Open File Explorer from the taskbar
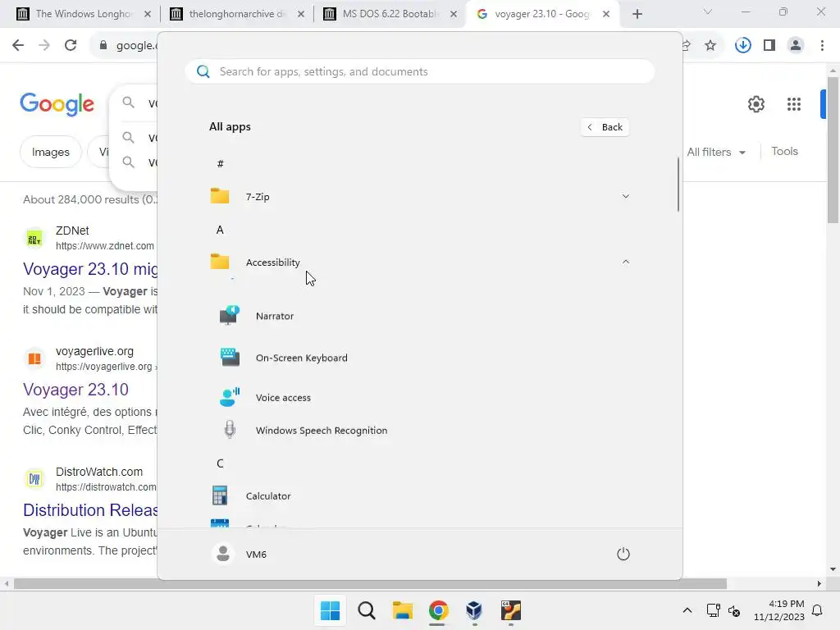The height and width of the screenshot is (630, 840). (x=402, y=610)
